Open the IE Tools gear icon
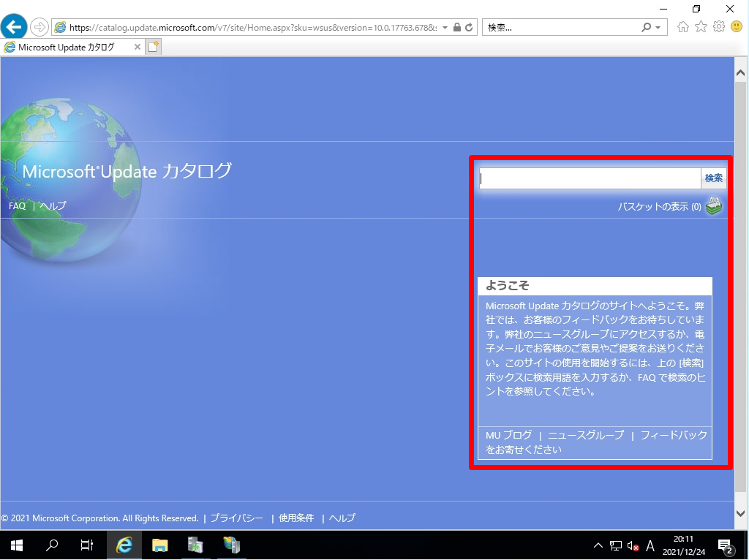Image resolution: width=749 pixels, height=560 pixels. click(719, 27)
